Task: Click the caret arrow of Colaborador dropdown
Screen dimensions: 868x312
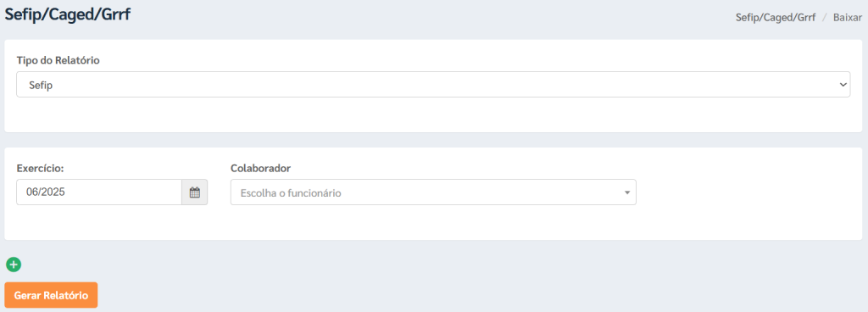Action: 627,192
